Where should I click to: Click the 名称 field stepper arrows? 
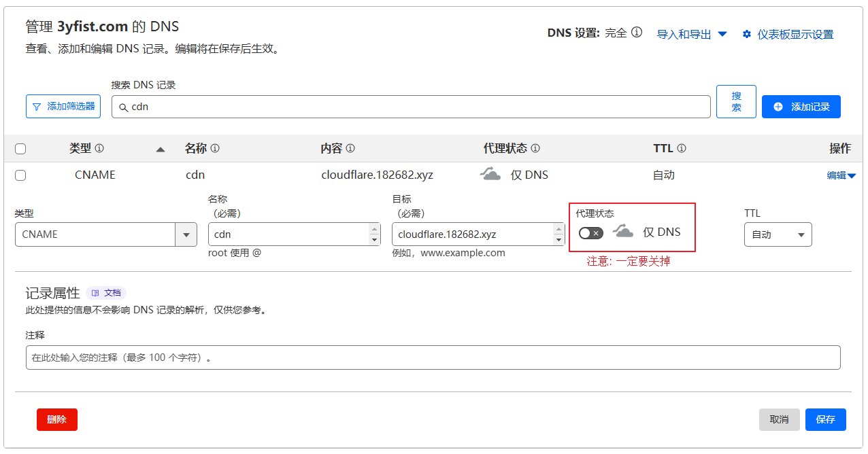pyautogui.click(x=375, y=234)
